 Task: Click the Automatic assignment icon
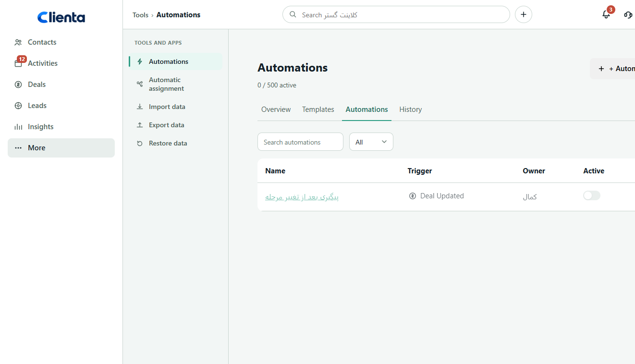[x=140, y=84]
